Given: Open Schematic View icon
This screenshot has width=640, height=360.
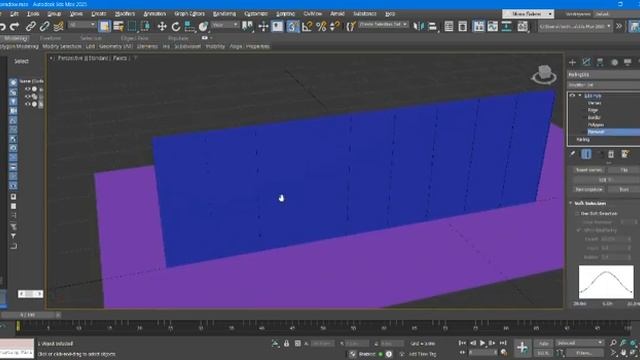Looking at the screenshot, I should pyautogui.click(x=506, y=27).
